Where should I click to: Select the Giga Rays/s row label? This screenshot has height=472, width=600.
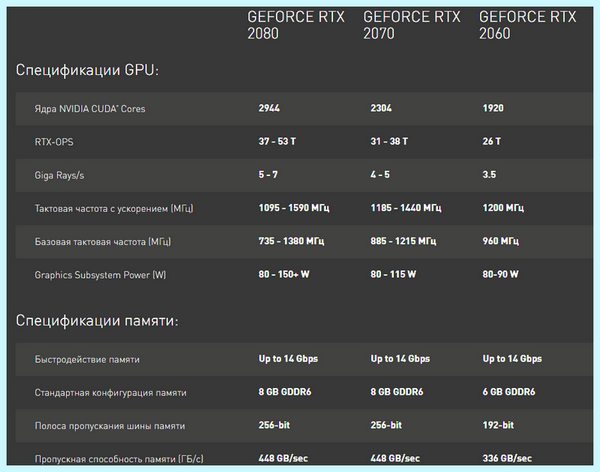(x=59, y=175)
